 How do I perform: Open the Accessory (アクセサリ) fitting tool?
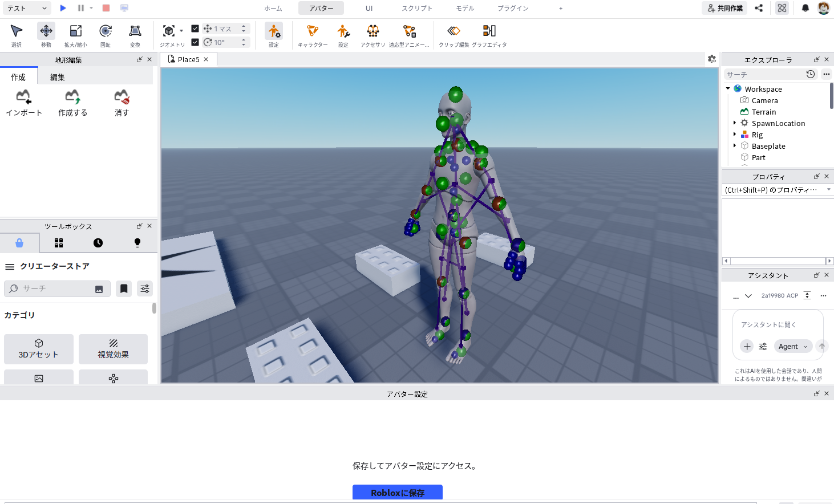tap(373, 35)
